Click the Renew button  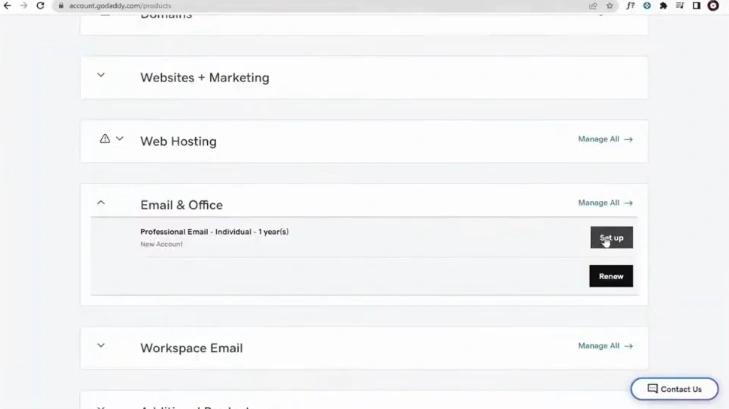pyautogui.click(x=611, y=276)
